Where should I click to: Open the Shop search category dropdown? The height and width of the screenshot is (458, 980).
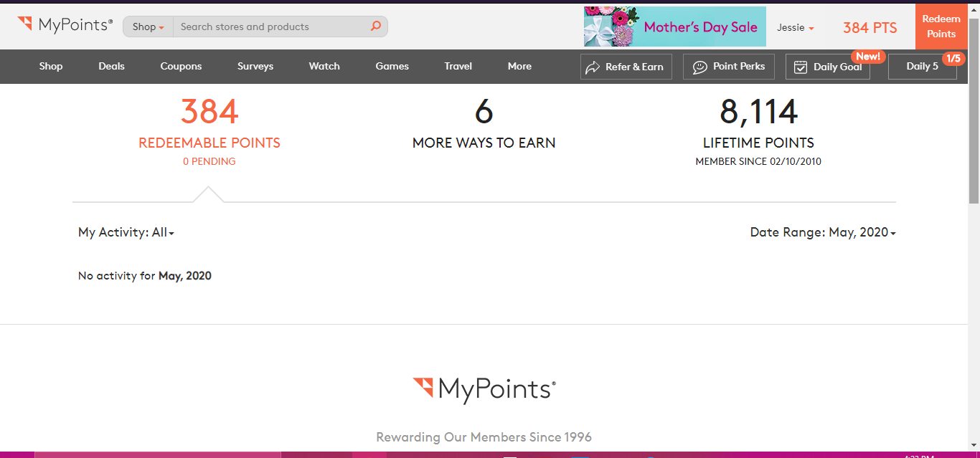(x=149, y=27)
